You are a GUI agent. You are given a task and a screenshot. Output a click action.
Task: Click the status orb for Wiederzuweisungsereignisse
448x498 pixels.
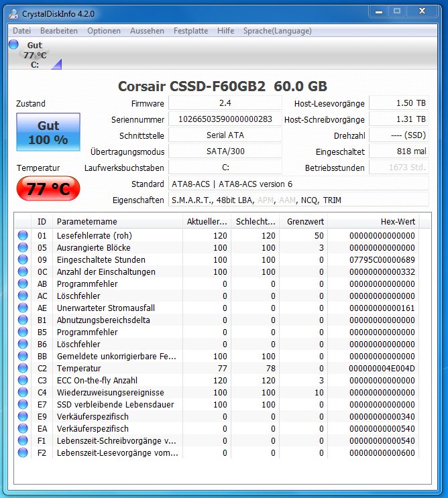click(x=23, y=392)
